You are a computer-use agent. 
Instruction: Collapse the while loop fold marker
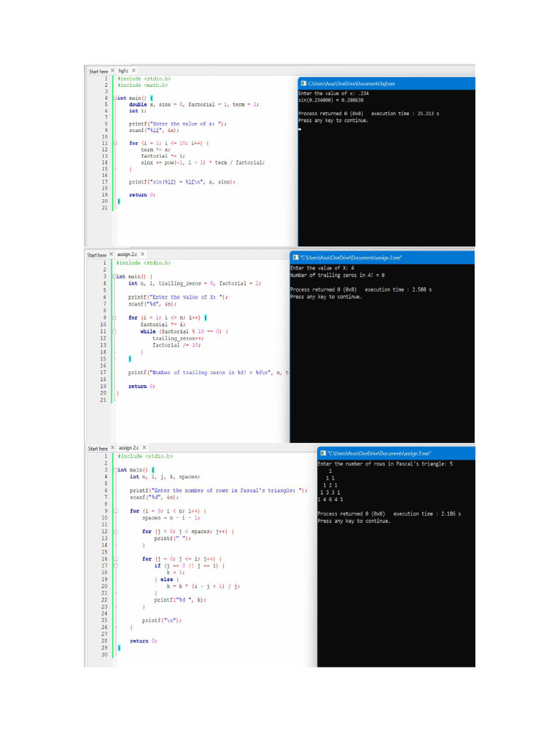coord(114,331)
